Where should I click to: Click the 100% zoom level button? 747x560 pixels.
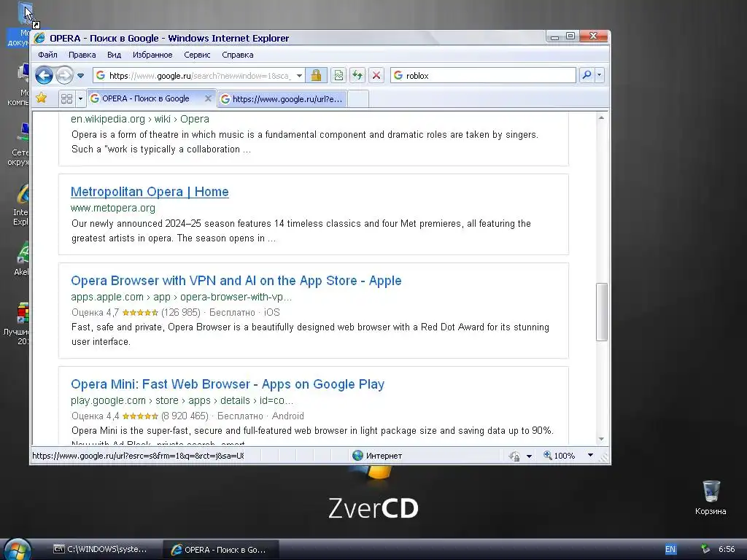560,456
